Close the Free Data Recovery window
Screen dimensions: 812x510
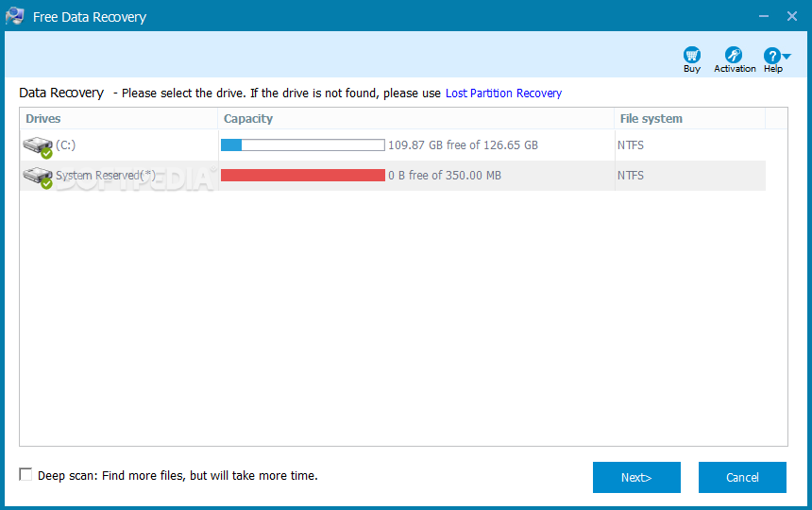pos(792,16)
